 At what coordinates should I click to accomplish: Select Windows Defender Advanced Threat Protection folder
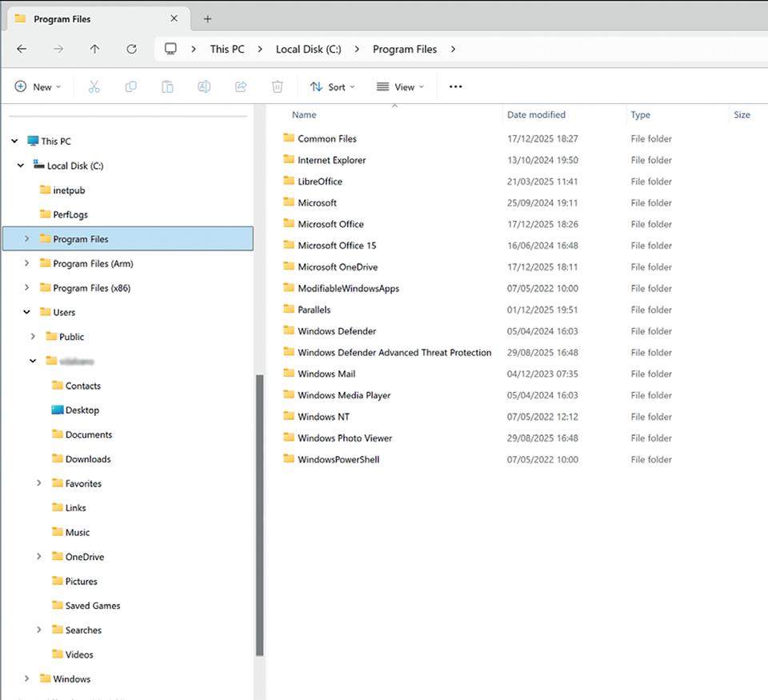tap(387, 352)
